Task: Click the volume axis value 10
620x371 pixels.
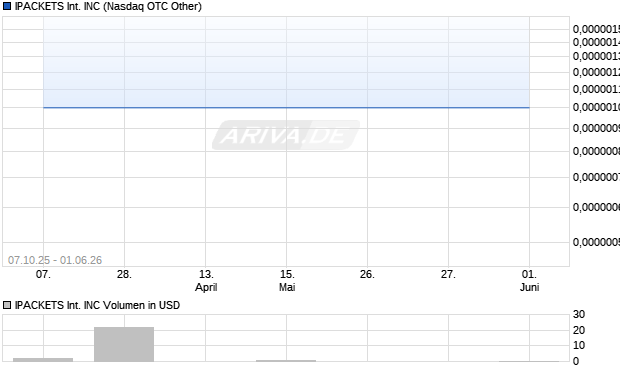Action: pyautogui.click(x=579, y=345)
